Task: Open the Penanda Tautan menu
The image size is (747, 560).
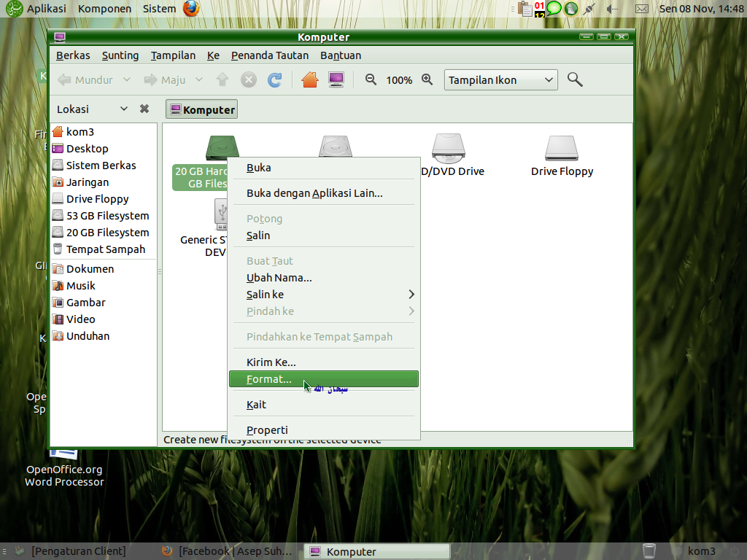Action: pyautogui.click(x=270, y=55)
